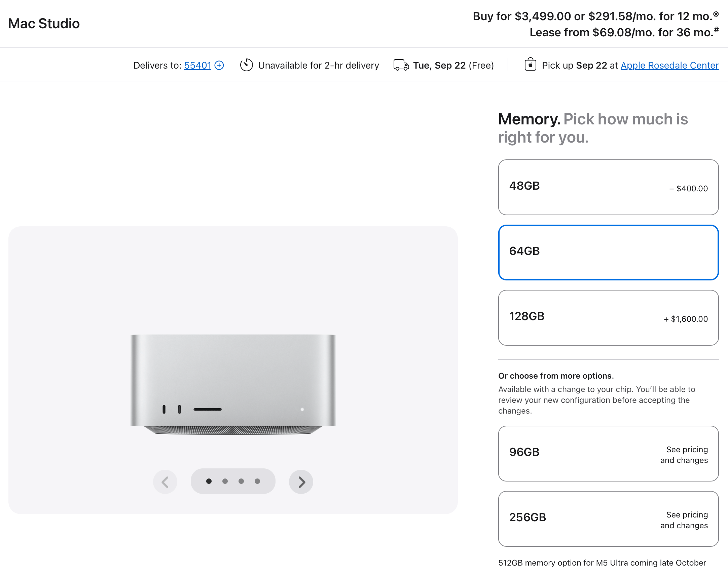Click the Apple pickup bag icon
The width and height of the screenshot is (728, 577).
[530, 65]
